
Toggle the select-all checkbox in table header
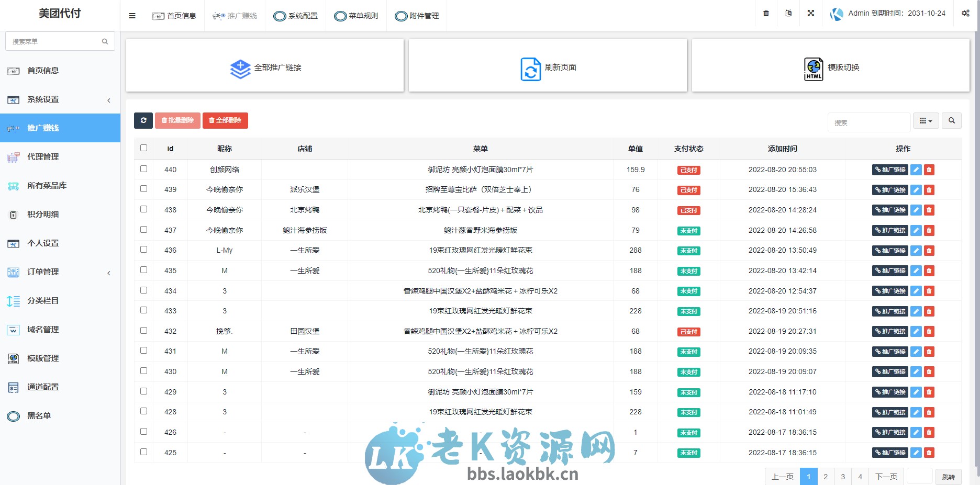[143, 148]
